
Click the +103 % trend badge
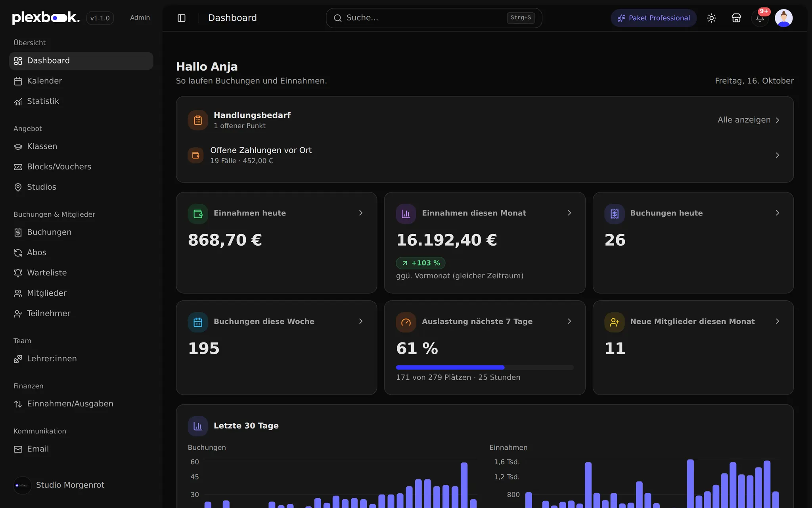(421, 263)
